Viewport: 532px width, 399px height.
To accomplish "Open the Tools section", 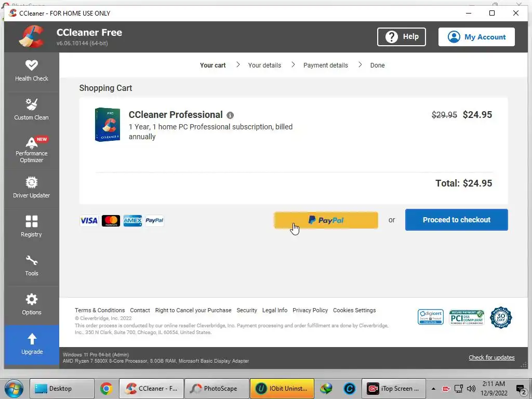I will 32,265.
